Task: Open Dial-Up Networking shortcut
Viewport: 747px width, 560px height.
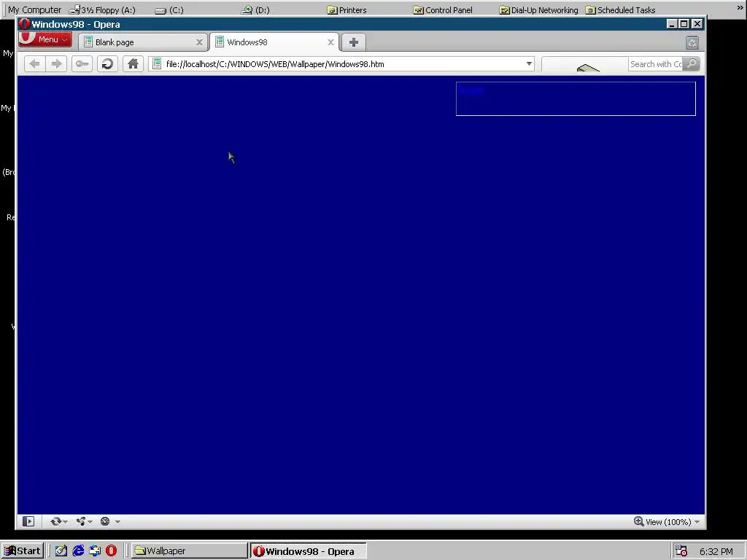Action: tap(538, 10)
